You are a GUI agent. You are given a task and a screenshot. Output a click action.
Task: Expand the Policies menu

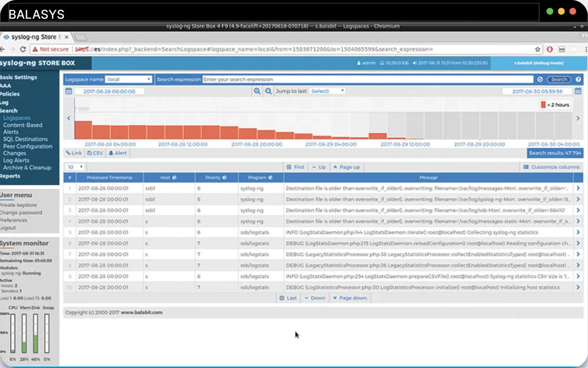coord(10,94)
